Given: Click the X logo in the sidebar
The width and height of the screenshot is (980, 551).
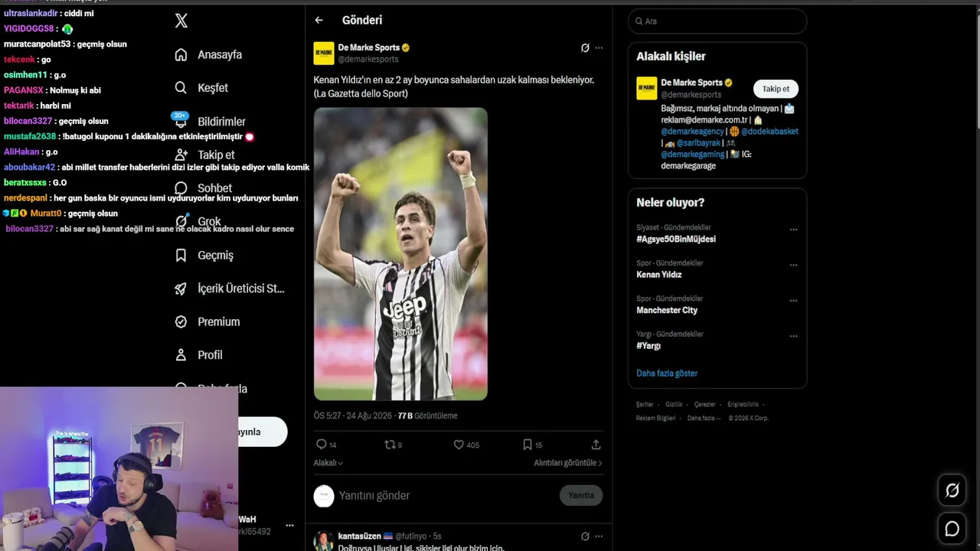Looking at the screenshot, I should click(181, 21).
